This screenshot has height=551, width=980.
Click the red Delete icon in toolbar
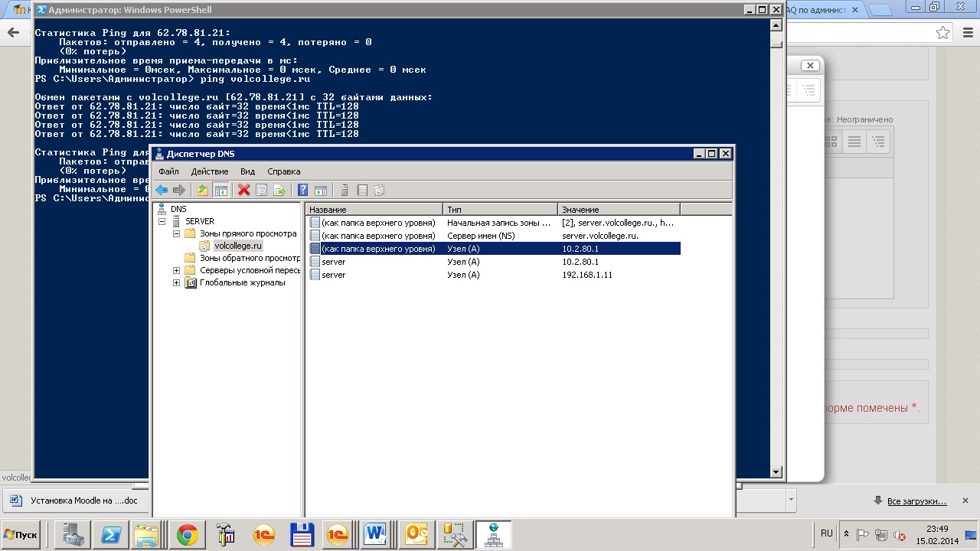244,191
